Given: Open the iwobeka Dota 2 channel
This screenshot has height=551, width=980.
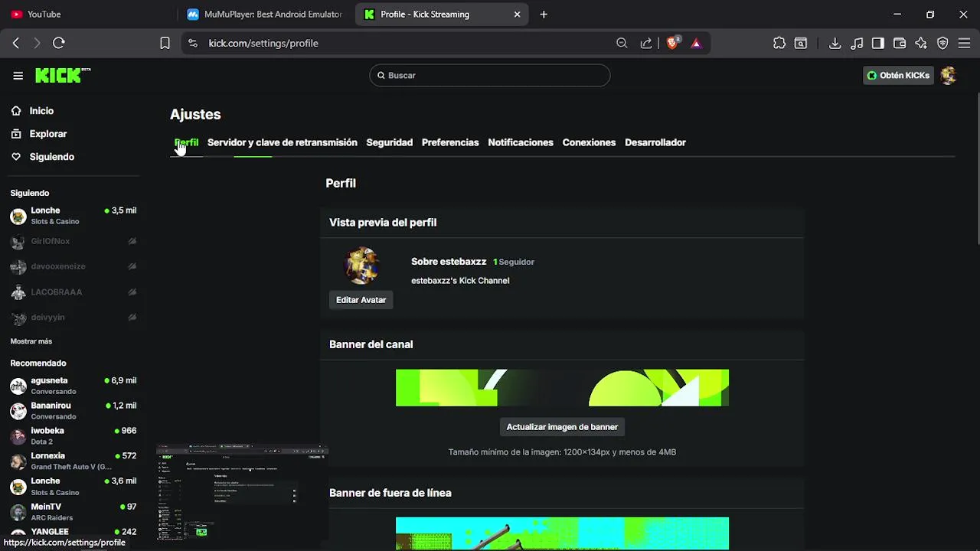Looking at the screenshot, I should point(73,436).
